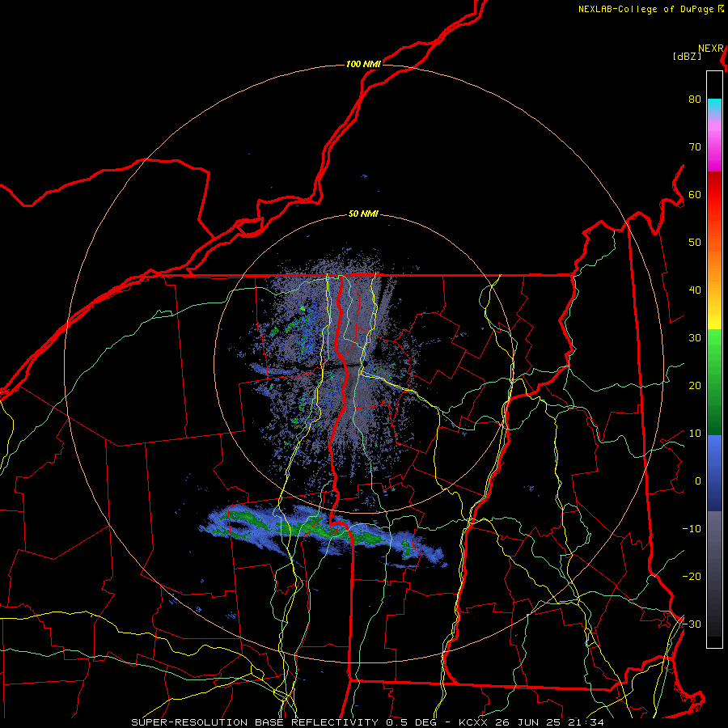Click the KCXX 26 JUN 25 21:34 timestamp

[531, 722]
